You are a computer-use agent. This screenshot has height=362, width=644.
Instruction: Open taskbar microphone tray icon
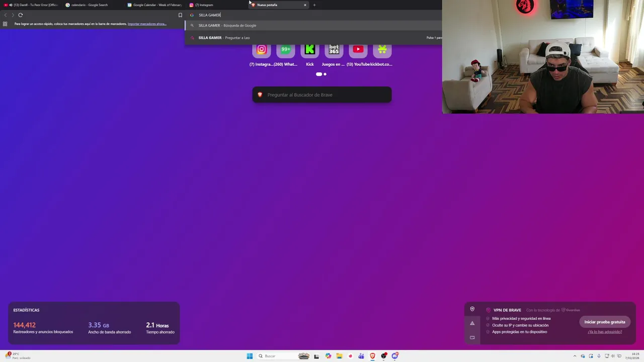pyautogui.click(x=599, y=356)
